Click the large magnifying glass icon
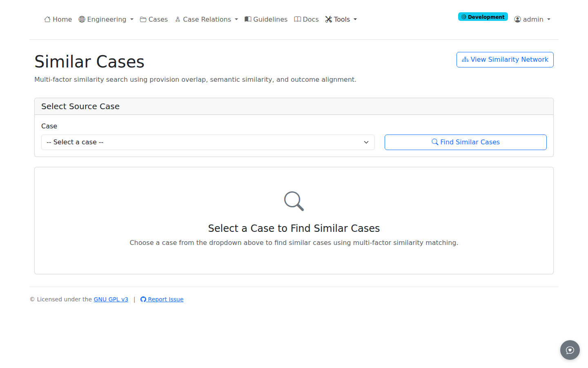588x368 pixels. [294, 201]
